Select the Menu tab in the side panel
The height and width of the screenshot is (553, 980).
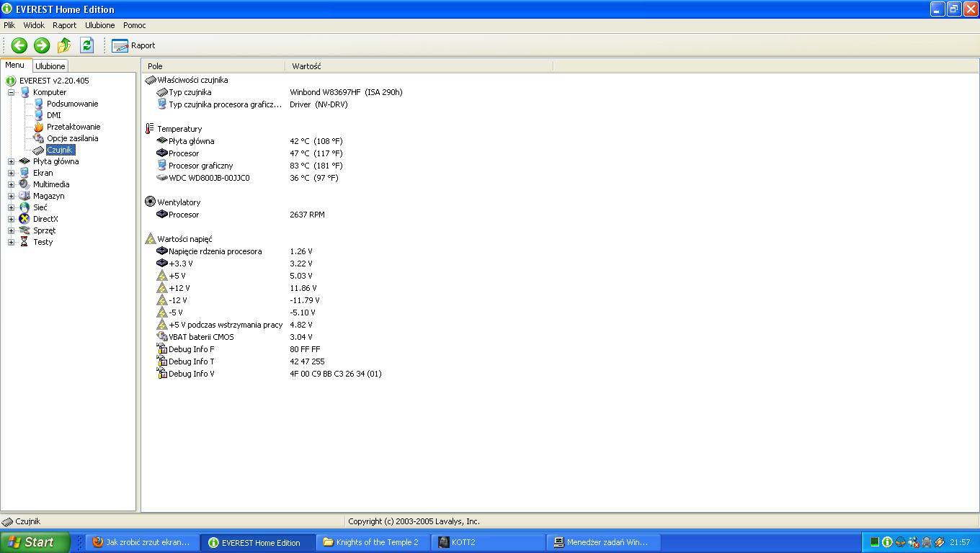tap(14, 65)
